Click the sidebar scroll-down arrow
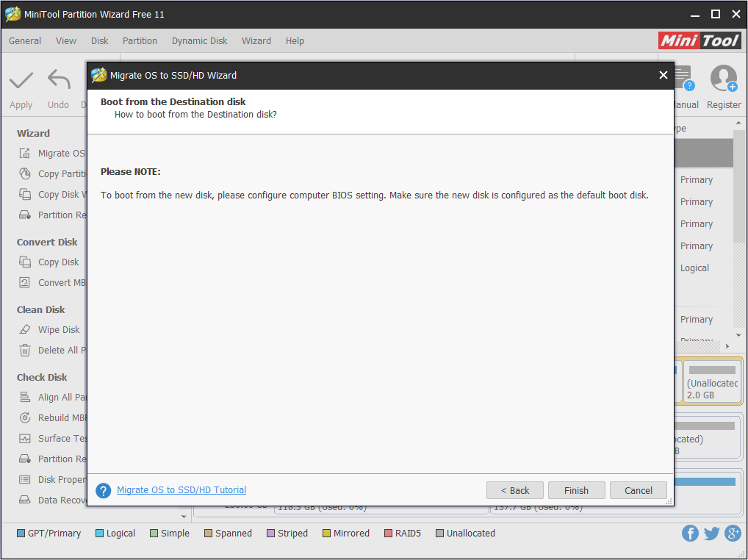Image resolution: width=748 pixels, height=560 pixels. pos(184,517)
